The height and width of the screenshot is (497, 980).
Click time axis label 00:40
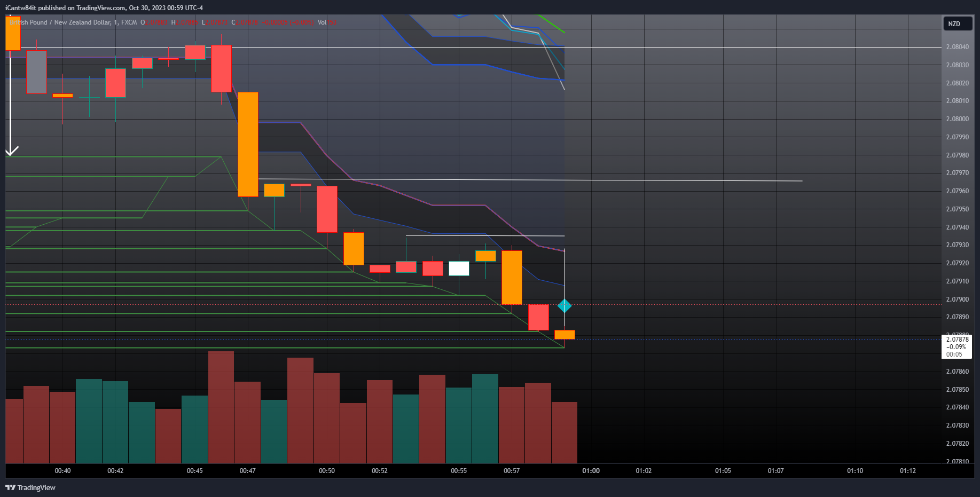[x=62, y=471]
